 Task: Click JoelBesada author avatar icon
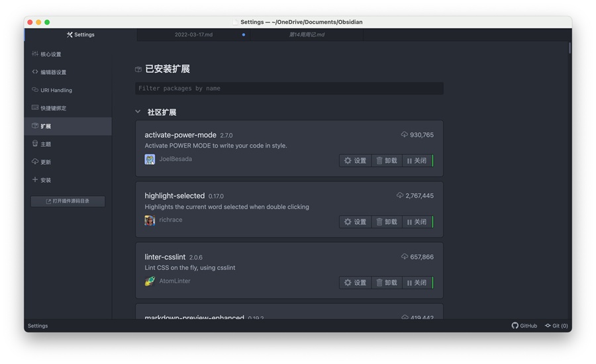pos(150,159)
